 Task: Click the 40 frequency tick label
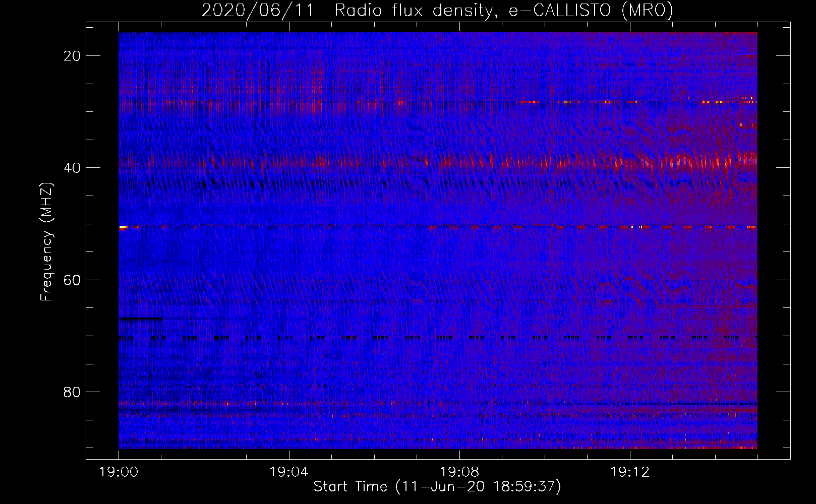[72, 168]
